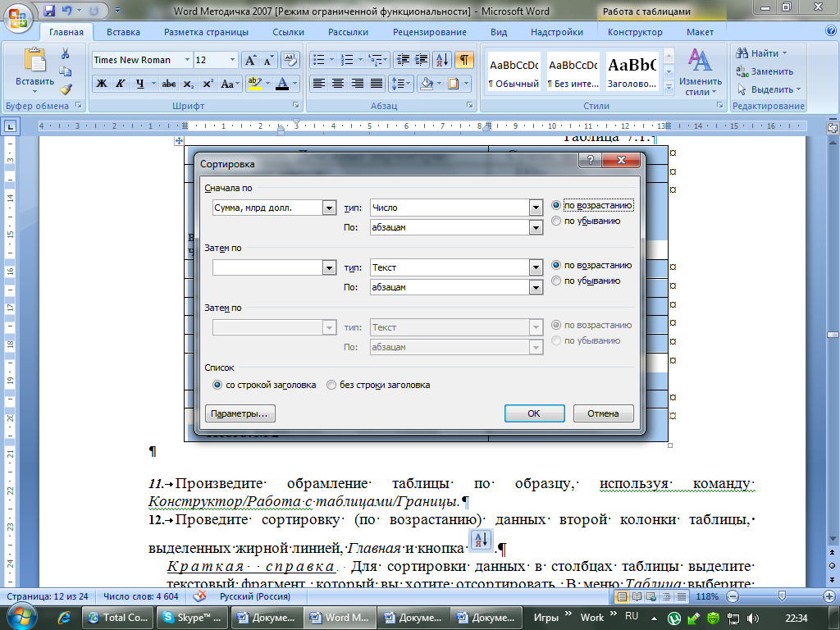The image size is (840, 630).
Task: Toggle paragraph marks (¶) display
Action: click(464, 60)
